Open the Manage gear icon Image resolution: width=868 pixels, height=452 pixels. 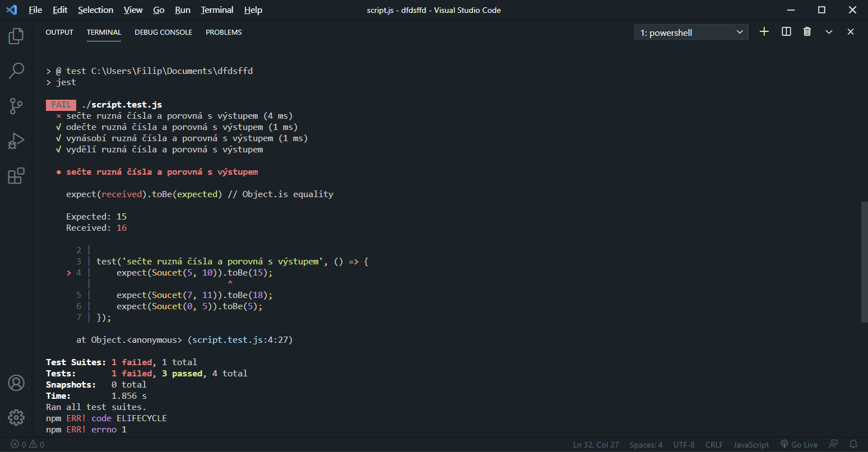16,417
